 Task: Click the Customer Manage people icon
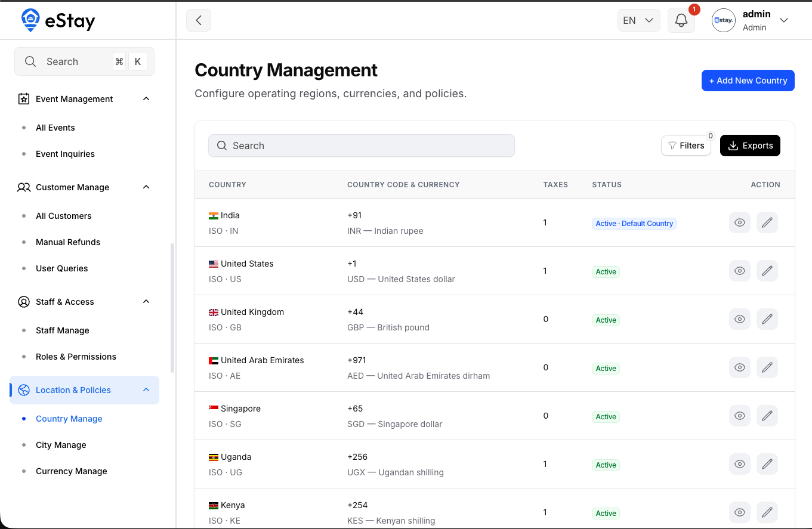click(x=24, y=187)
